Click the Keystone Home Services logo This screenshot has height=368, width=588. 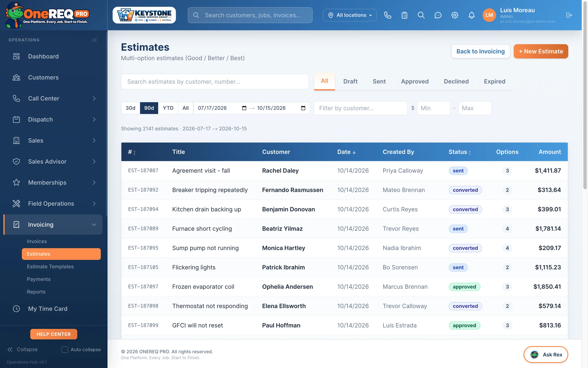[144, 15]
